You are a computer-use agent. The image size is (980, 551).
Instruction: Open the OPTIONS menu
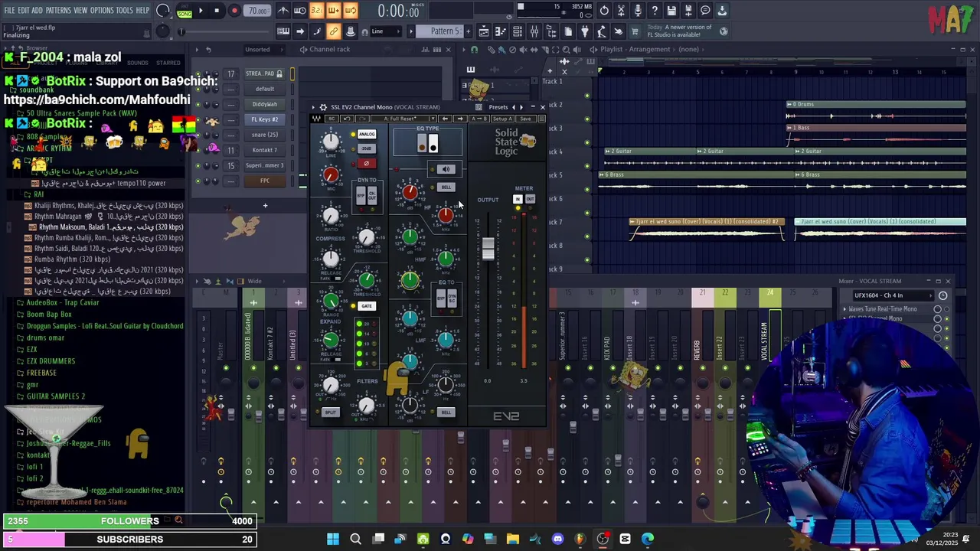point(102,11)
